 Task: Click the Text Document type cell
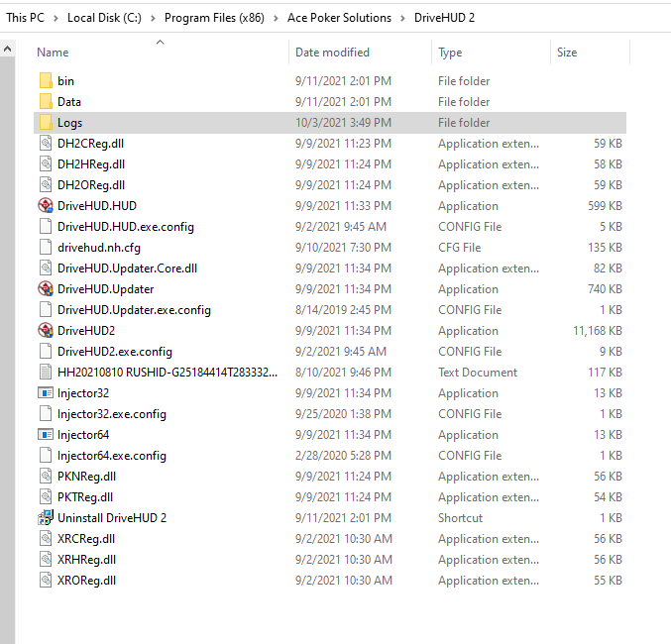(x=478, y=373)
